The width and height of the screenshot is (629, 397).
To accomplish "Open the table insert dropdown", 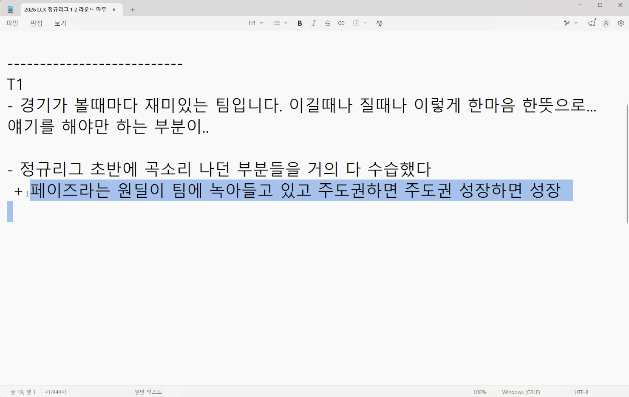I will (359, 23).
